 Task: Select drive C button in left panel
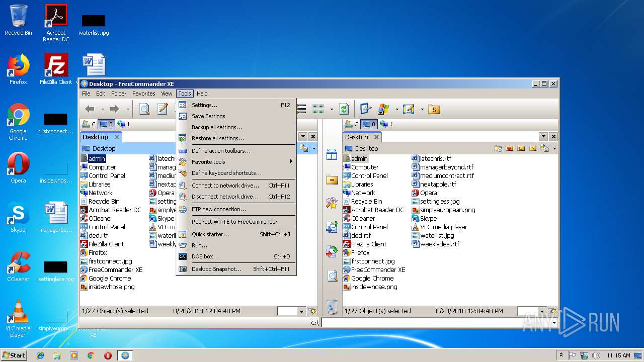pos(89,124)
